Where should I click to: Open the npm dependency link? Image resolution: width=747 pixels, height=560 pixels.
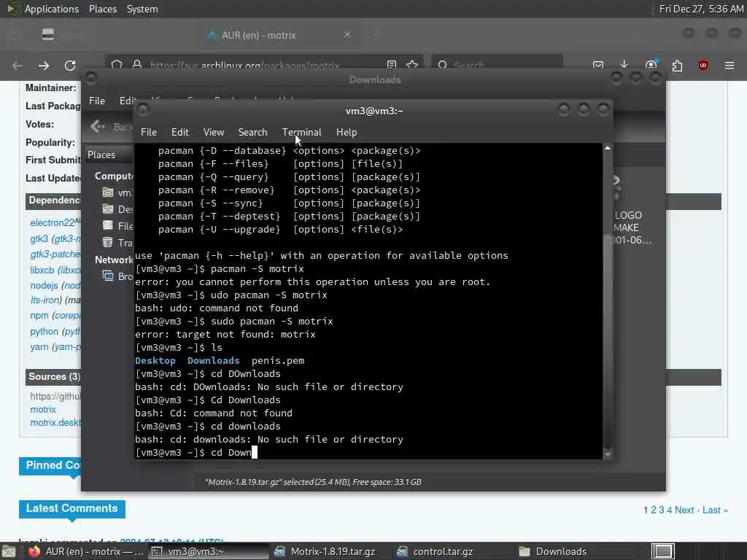tap(39, 315)
